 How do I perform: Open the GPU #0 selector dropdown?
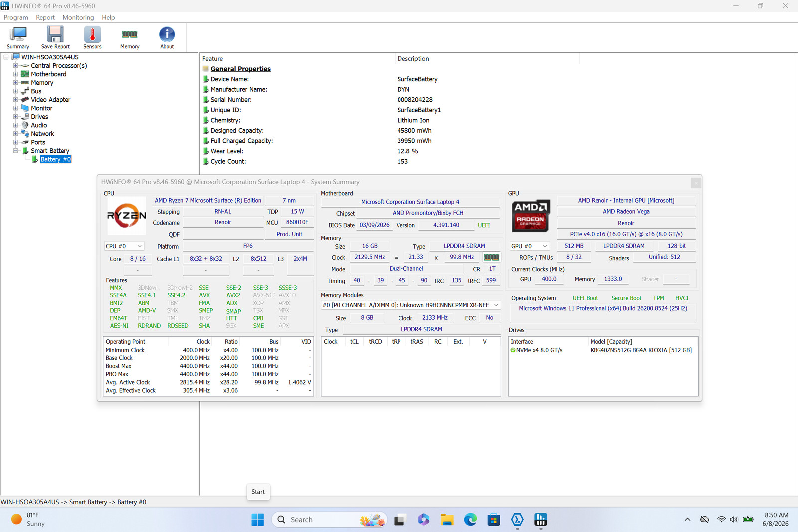(x=530, y=246)
